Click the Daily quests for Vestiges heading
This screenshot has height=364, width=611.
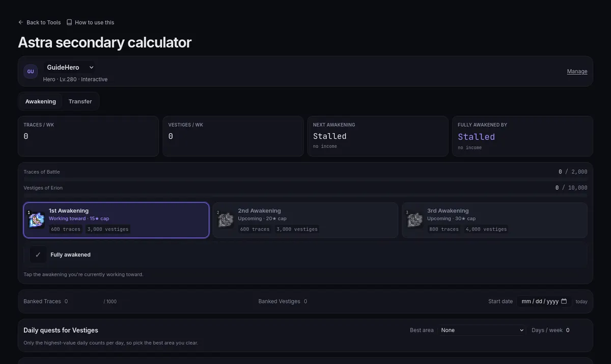click(x=61, y=330)
